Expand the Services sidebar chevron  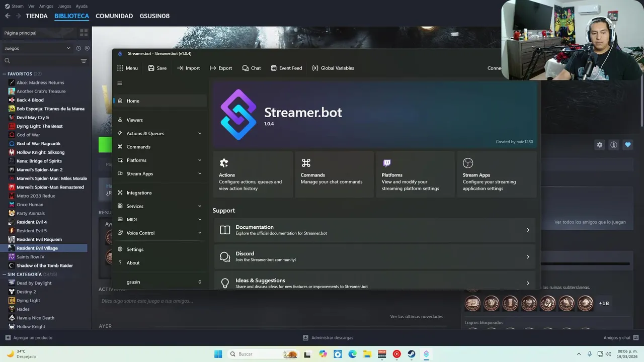click(200, 206)
